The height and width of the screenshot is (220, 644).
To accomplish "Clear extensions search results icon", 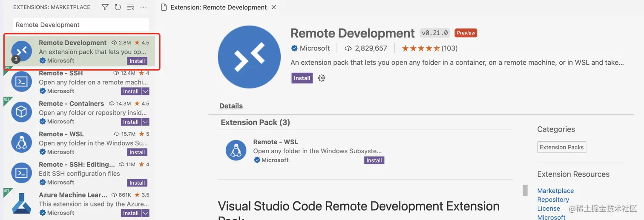I will pos(131,7).
